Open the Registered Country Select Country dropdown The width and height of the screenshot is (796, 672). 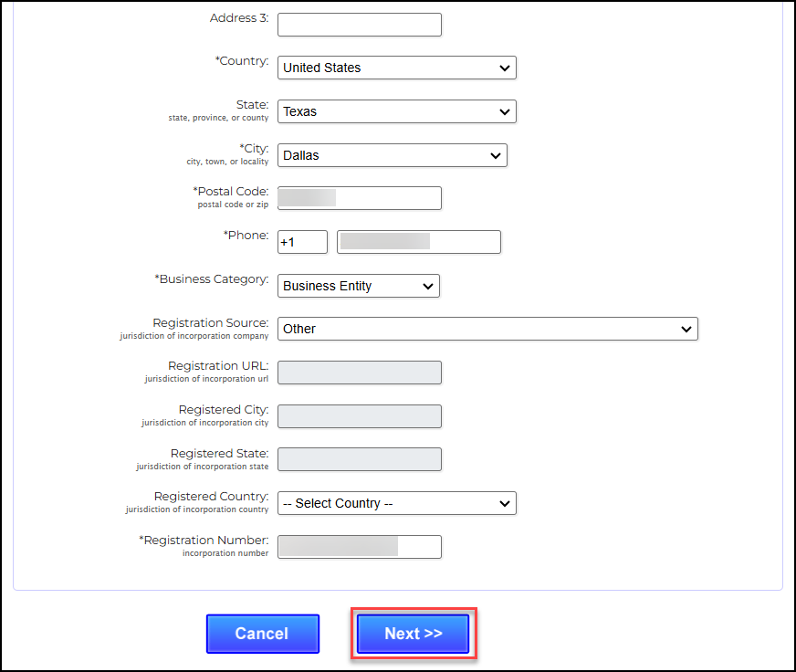[396, 503]
